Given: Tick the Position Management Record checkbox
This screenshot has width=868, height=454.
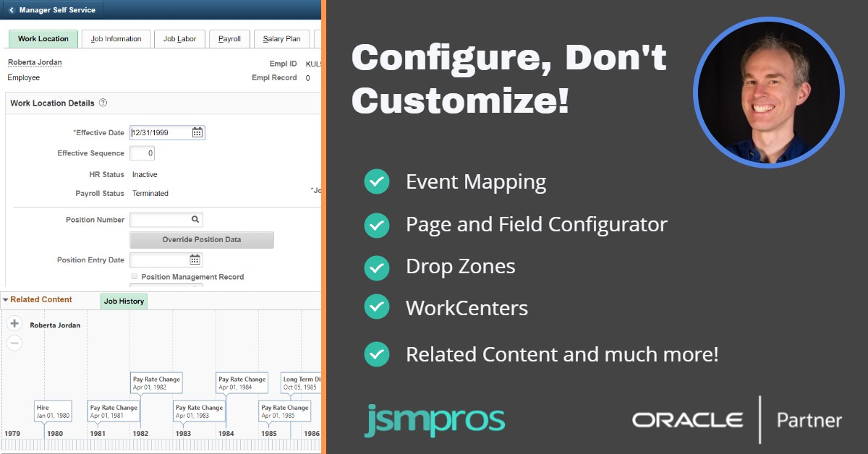Looking at the screenshot, I should pyautogui.click(x=135, y=277).
